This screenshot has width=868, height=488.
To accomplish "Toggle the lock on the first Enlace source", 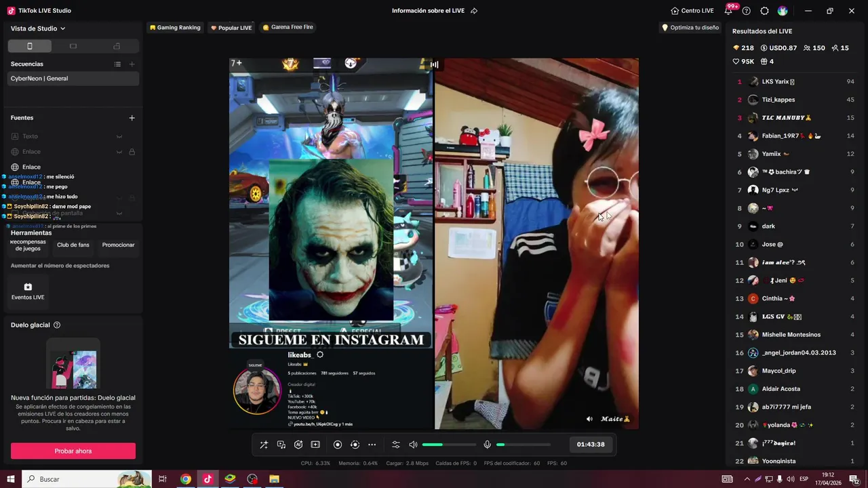I will (132, 152).
